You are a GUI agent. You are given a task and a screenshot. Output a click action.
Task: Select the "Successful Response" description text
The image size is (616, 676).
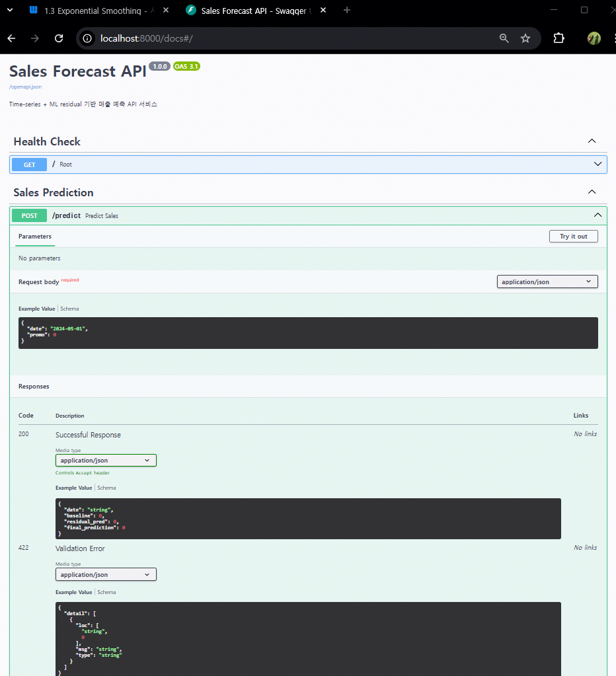(x=88, y=435)
